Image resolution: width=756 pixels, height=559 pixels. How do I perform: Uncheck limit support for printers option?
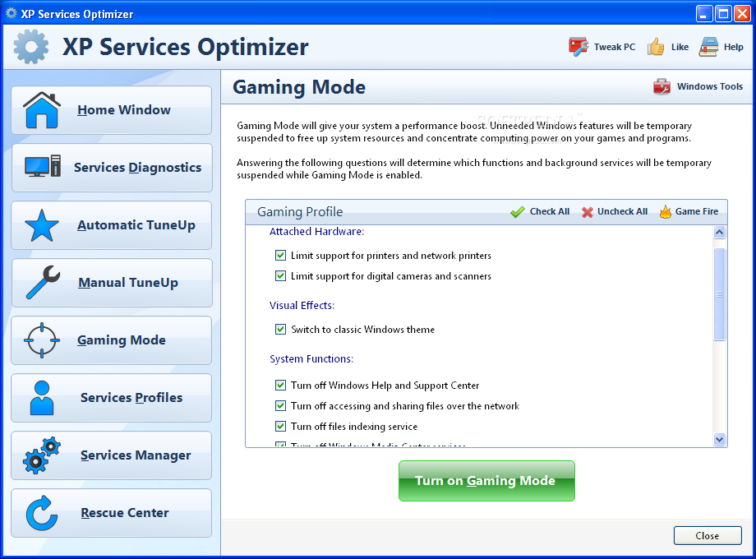(x=280, y=255)
